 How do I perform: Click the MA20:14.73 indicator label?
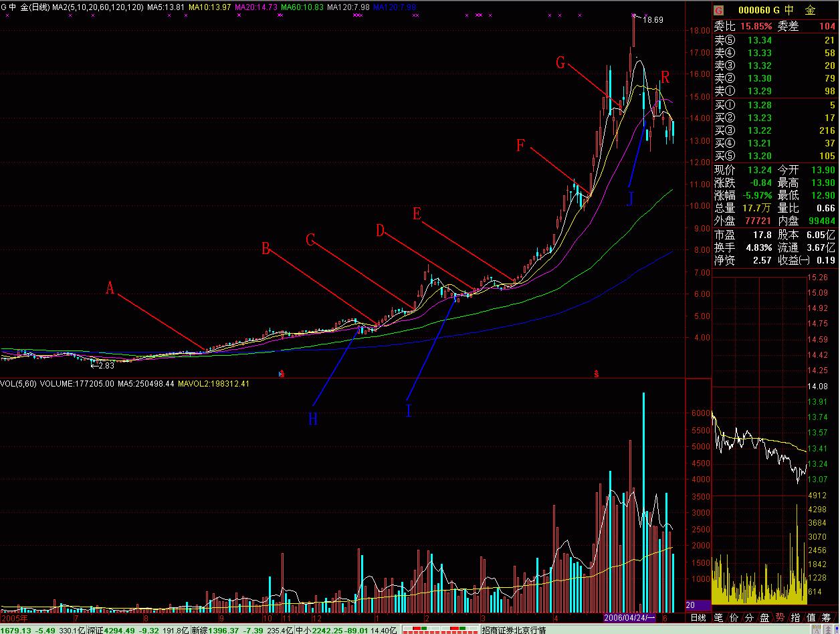255,7
